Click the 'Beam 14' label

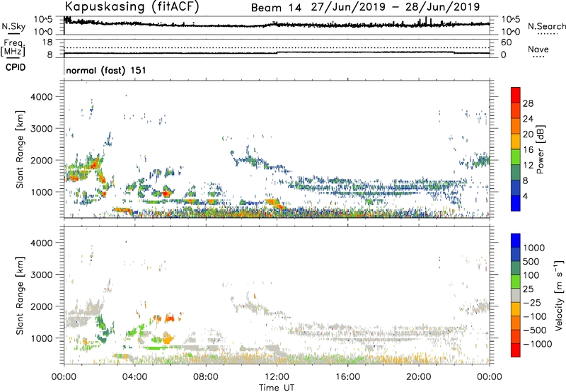tap(276, 8)
